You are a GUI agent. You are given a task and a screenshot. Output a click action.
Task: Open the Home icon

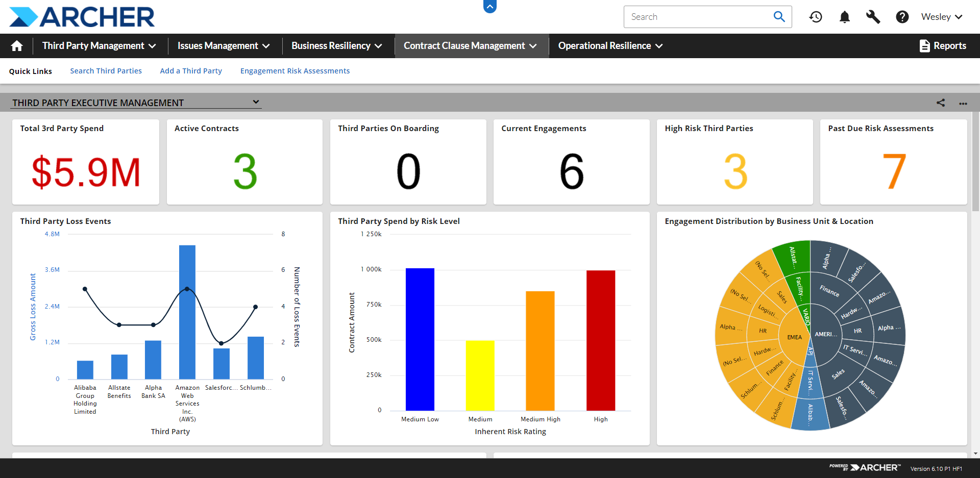click(x=16, y=45)
